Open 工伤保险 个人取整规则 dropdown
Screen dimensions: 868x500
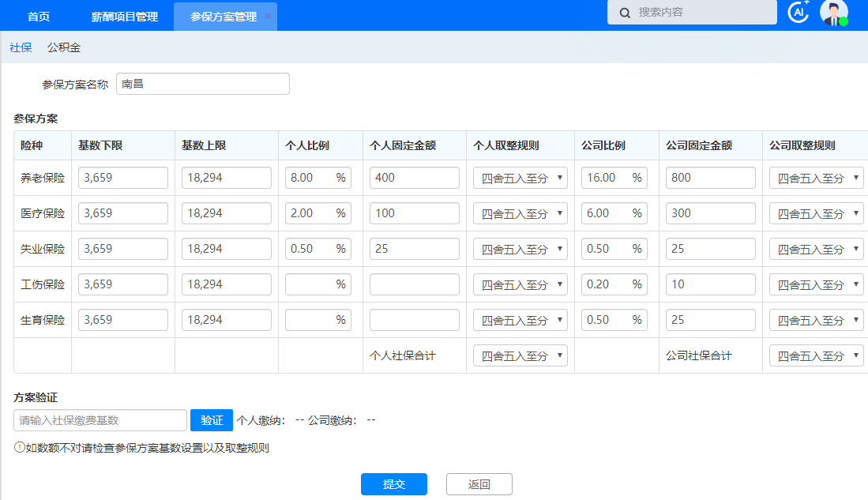coord(520,284)
